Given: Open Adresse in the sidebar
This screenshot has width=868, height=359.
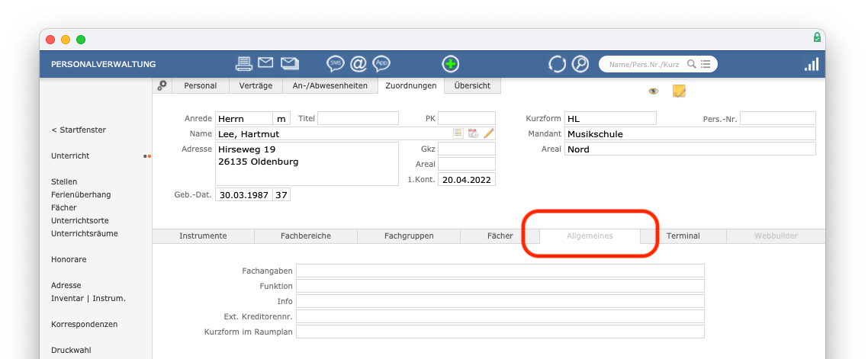Looking at the screenshot, I should pos(66,285).
